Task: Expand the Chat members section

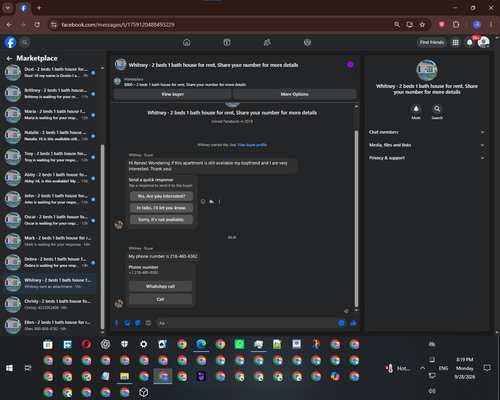Action: click(x=426, y=132)
